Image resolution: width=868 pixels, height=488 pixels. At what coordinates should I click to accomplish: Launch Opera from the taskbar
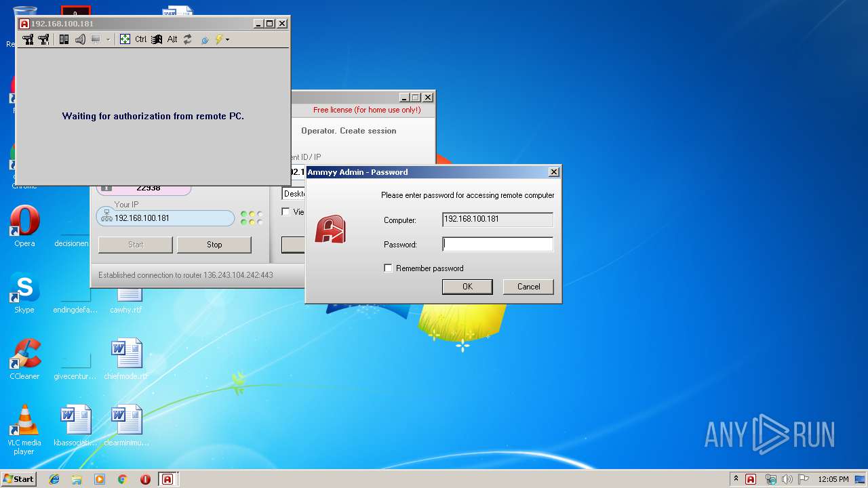[145, 479]
